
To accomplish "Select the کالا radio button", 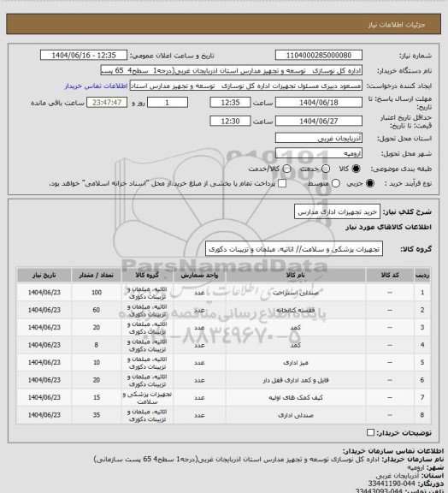I will 356,169.
